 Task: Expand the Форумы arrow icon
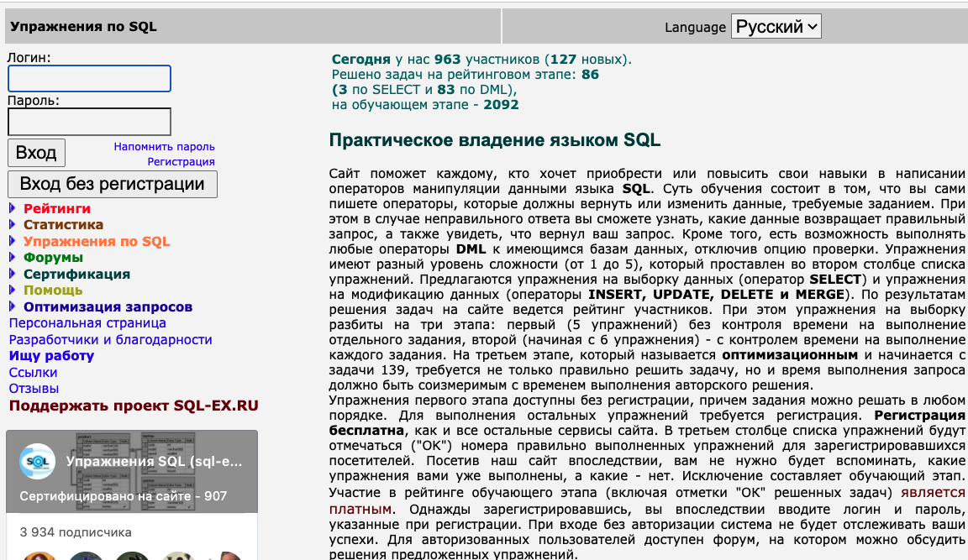coord(13,257)
